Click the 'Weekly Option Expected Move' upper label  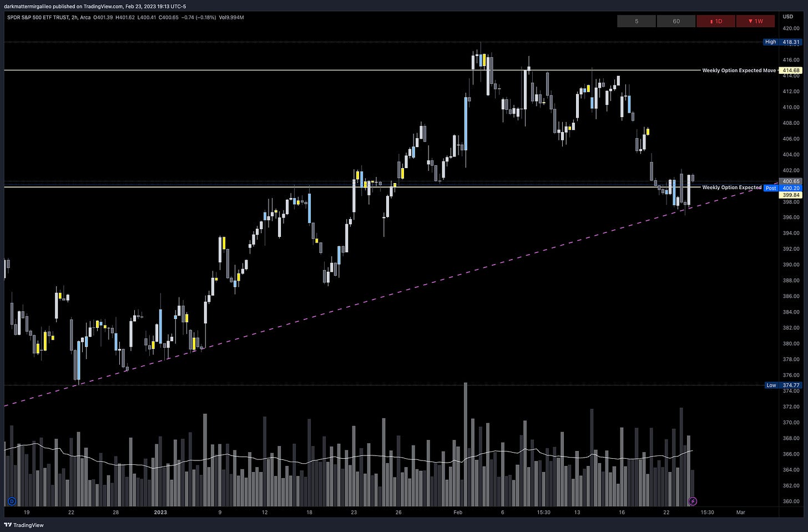739,70
